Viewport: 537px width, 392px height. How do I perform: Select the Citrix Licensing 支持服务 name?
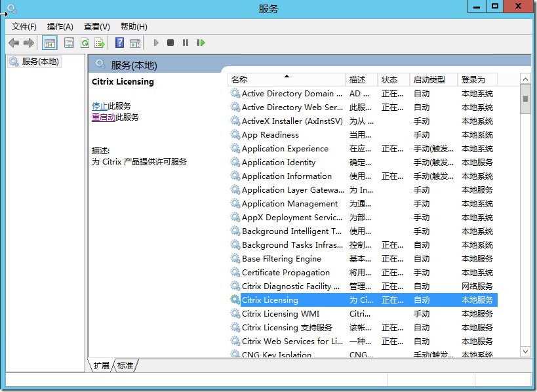click(287, 327)
